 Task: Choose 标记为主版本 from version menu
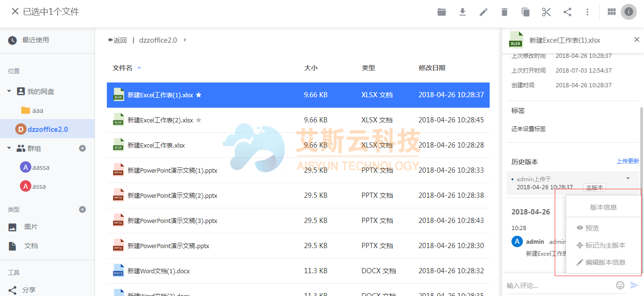pos(605,245)
